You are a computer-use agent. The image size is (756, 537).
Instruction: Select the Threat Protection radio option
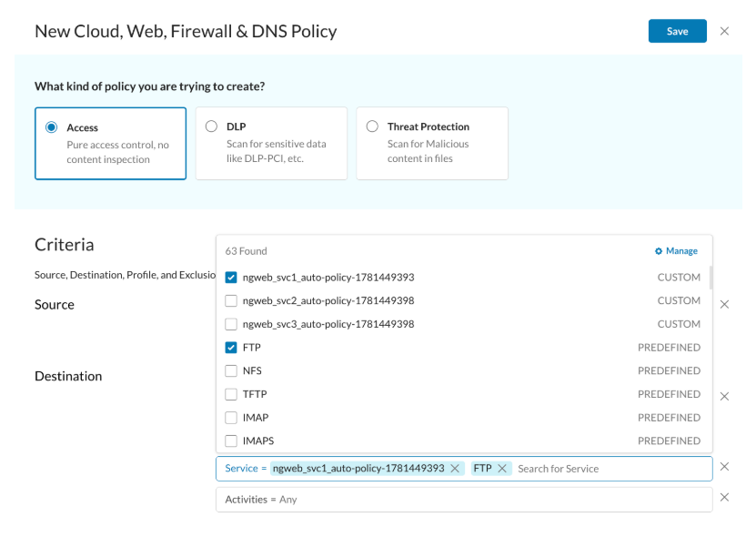[372, 127]
